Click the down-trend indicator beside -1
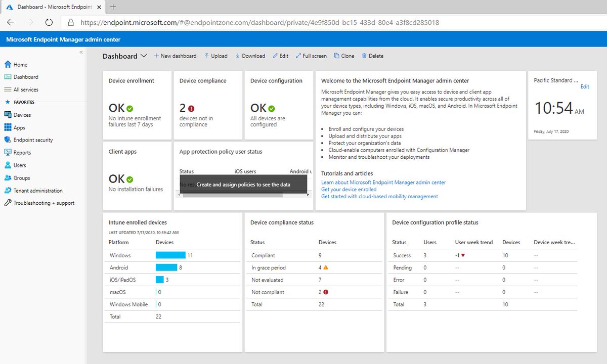 463,255
